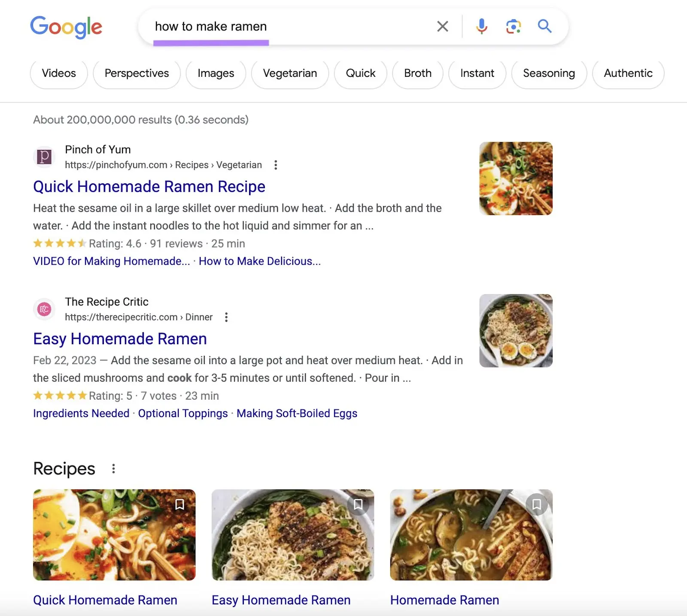Click Homemade Ramen recipe card title
687x616 pixels.
pos(445,600)
